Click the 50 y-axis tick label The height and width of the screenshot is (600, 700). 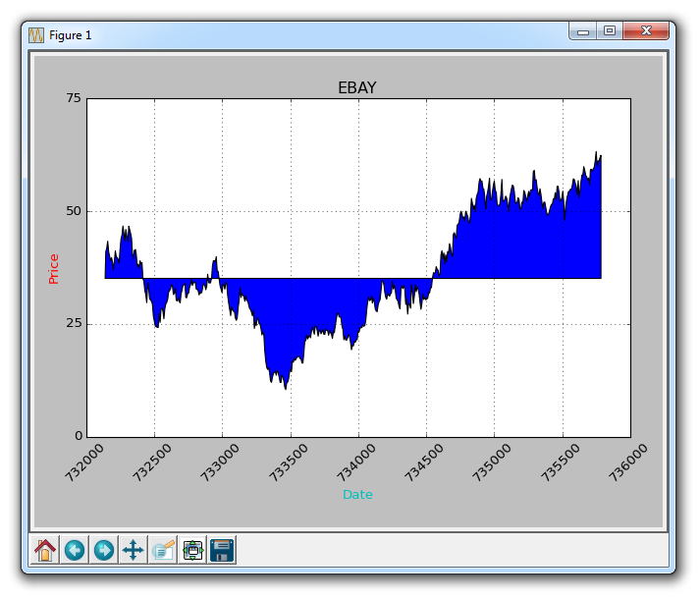coord(72,211)
